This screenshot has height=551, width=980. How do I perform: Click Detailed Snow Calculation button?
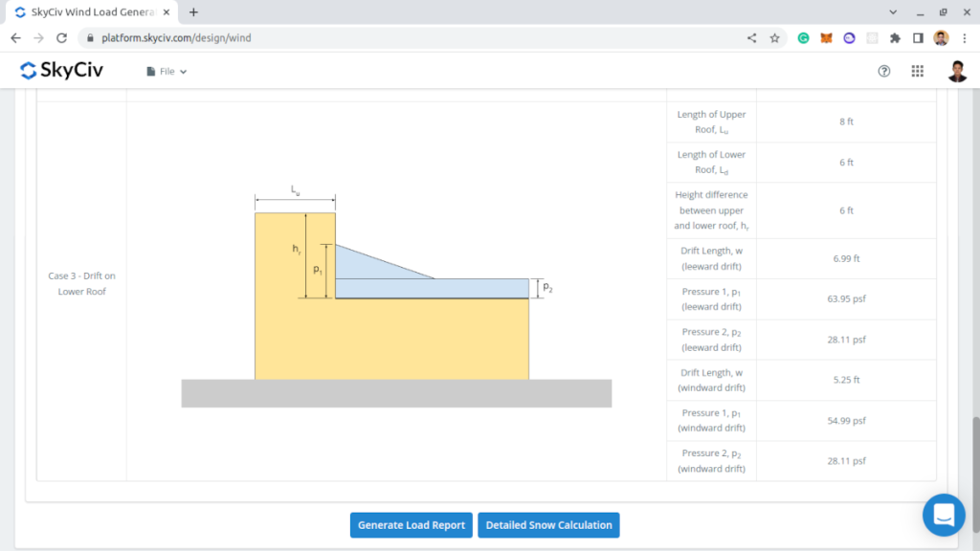548,525
